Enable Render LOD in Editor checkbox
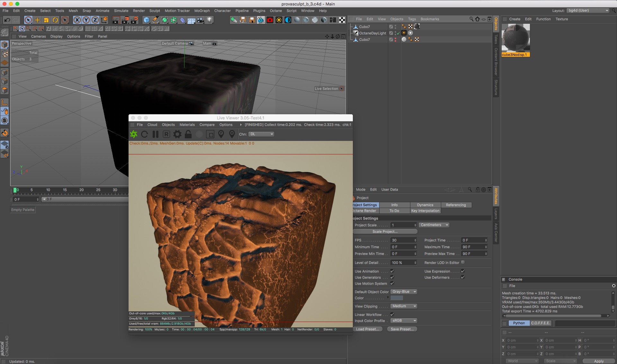This screenshot has width=617, height=364. point(463,262)
